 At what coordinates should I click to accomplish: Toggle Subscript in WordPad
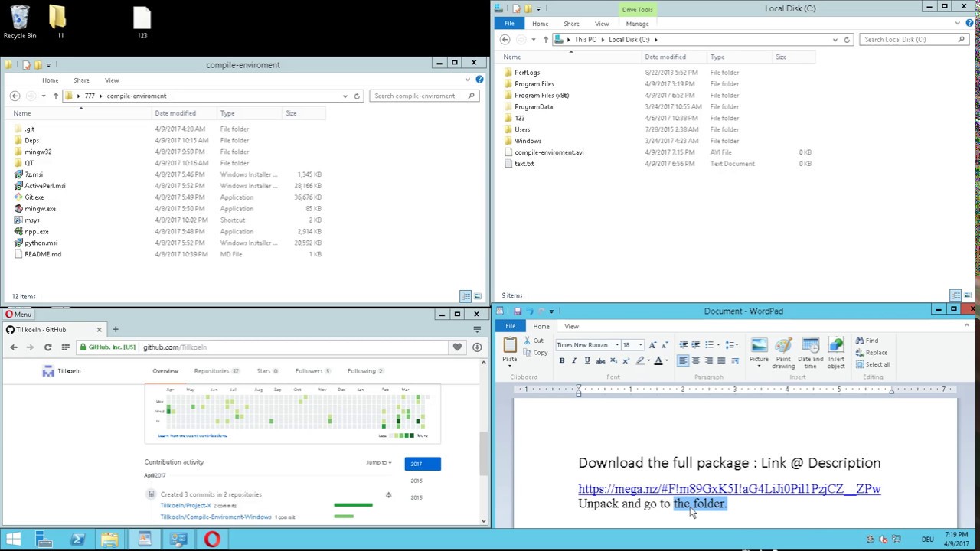(613, 360)
